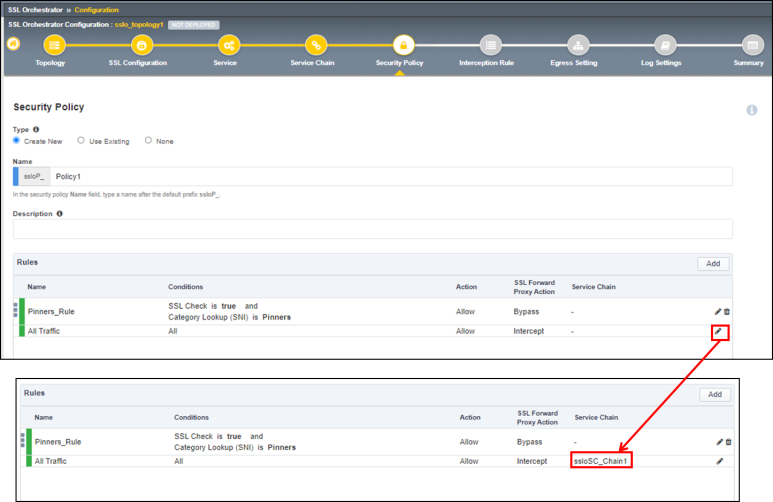Click the Conditions column header in upper Rules table

click(185, 287)
